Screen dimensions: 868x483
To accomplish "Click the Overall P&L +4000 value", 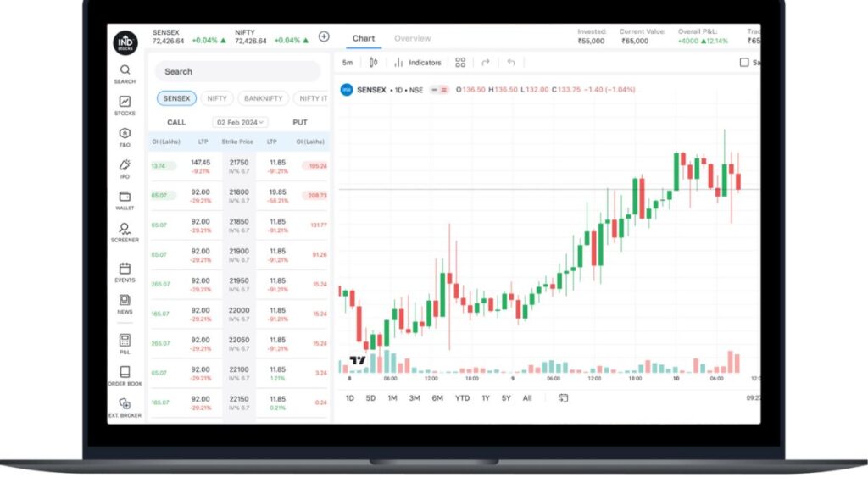I will point(688,41).
